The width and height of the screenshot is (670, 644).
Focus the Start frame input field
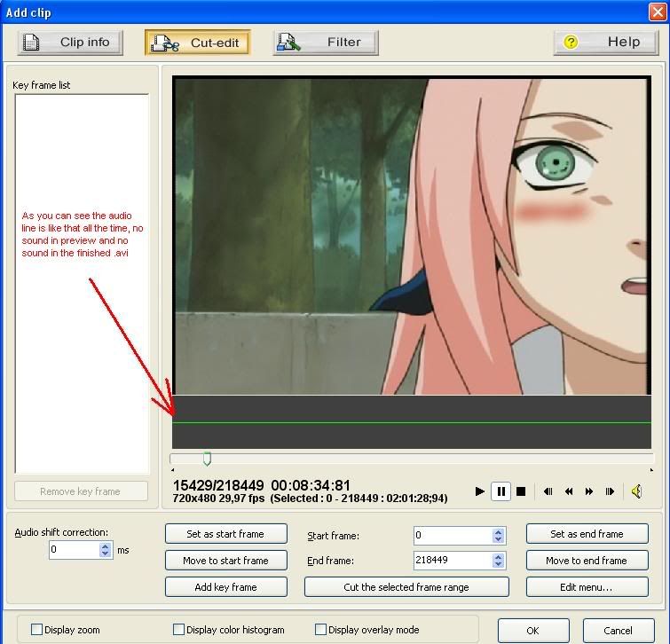click(x=453, y=536)
